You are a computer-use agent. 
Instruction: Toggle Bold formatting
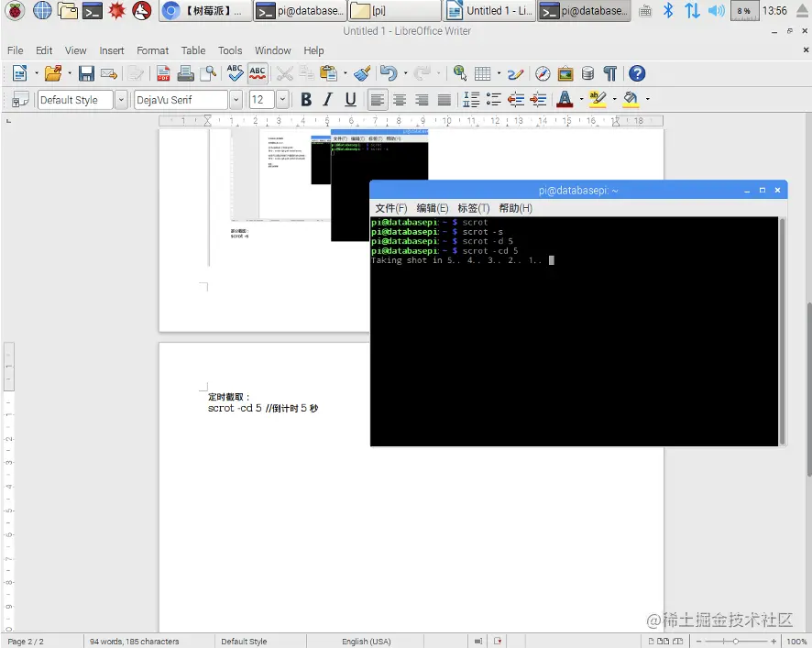(x=306, y=100)
